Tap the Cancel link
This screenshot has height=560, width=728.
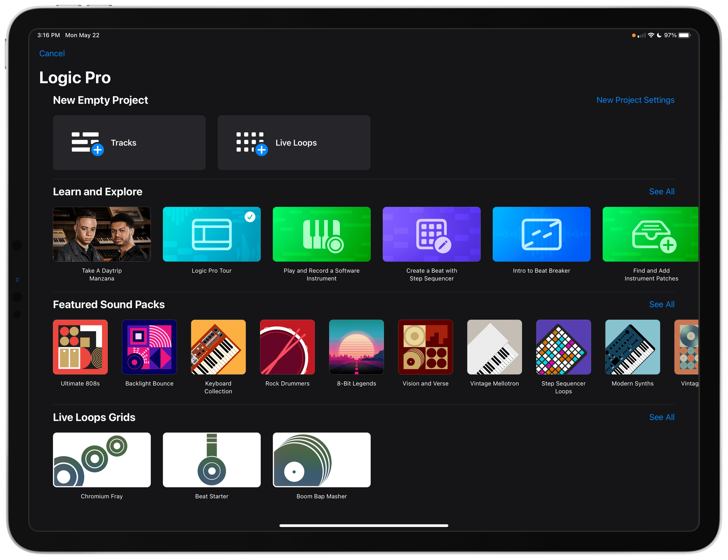pos(52,53)
